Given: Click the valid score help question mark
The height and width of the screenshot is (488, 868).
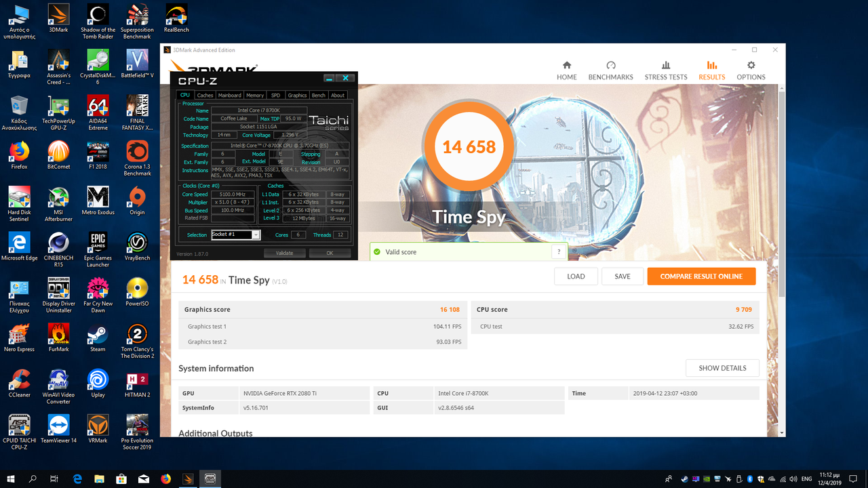Looking at the screenshot, I should tap(559, 251).
